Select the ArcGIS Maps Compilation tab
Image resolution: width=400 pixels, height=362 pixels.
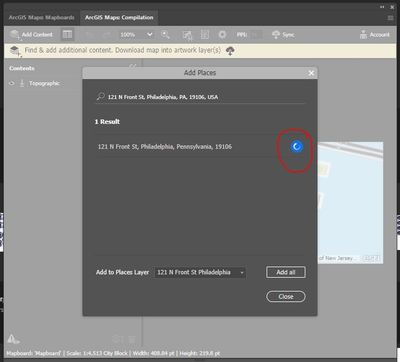pyautogui.click(x=119, y=18)
